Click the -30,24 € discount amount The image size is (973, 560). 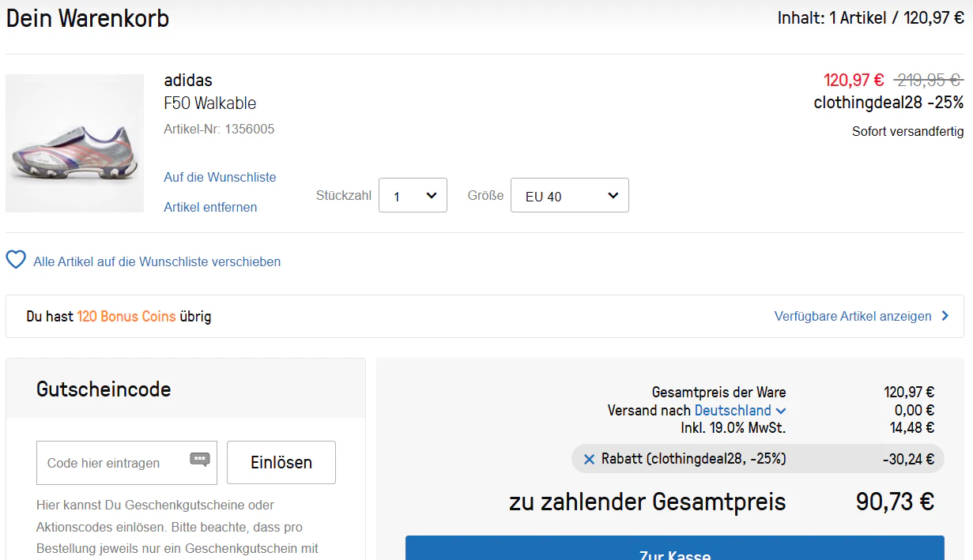[x=908, y=459]
